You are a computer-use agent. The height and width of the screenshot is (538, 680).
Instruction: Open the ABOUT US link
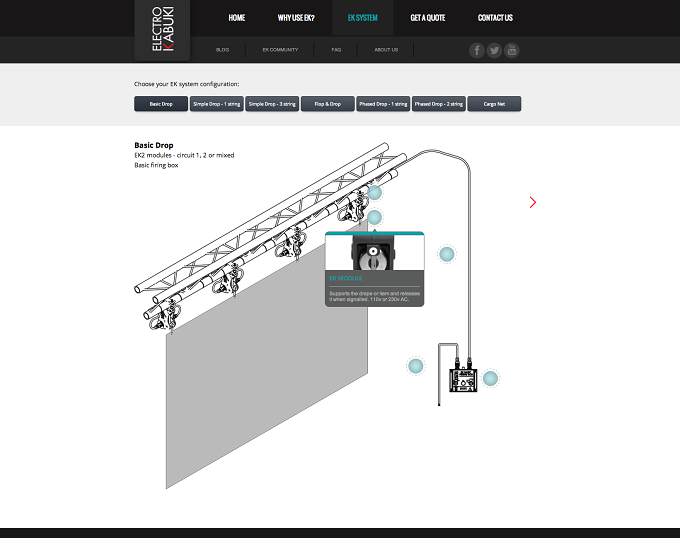(386, 50)
